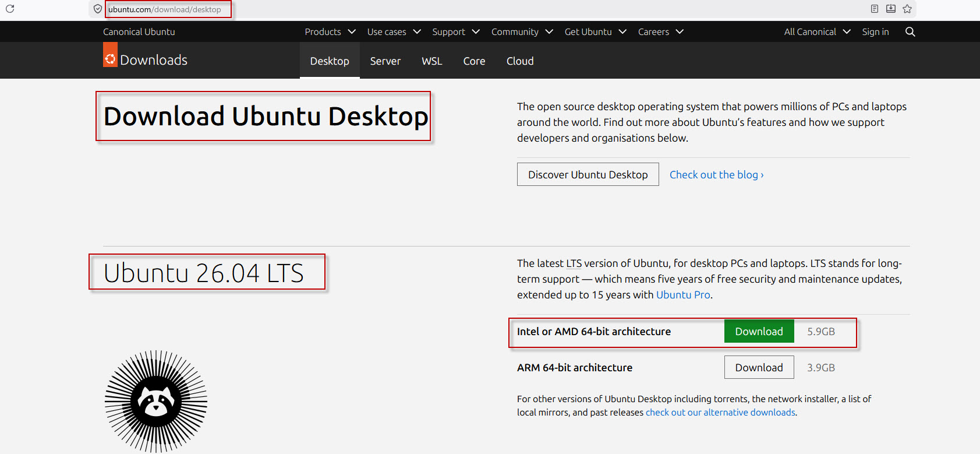Click the Ubuntu 26.04 LTS heading

click(204, 273)
